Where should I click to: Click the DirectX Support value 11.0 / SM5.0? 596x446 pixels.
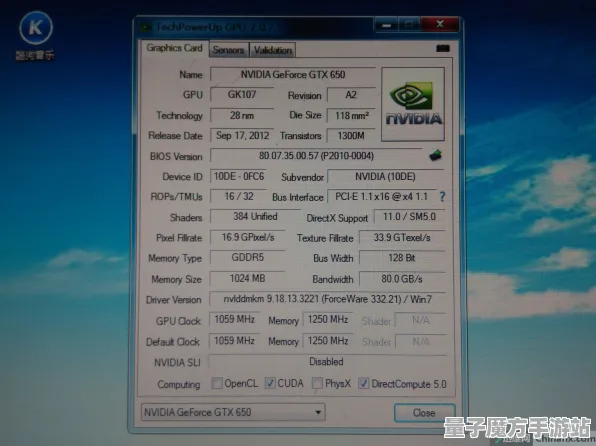tap(409, 217)
